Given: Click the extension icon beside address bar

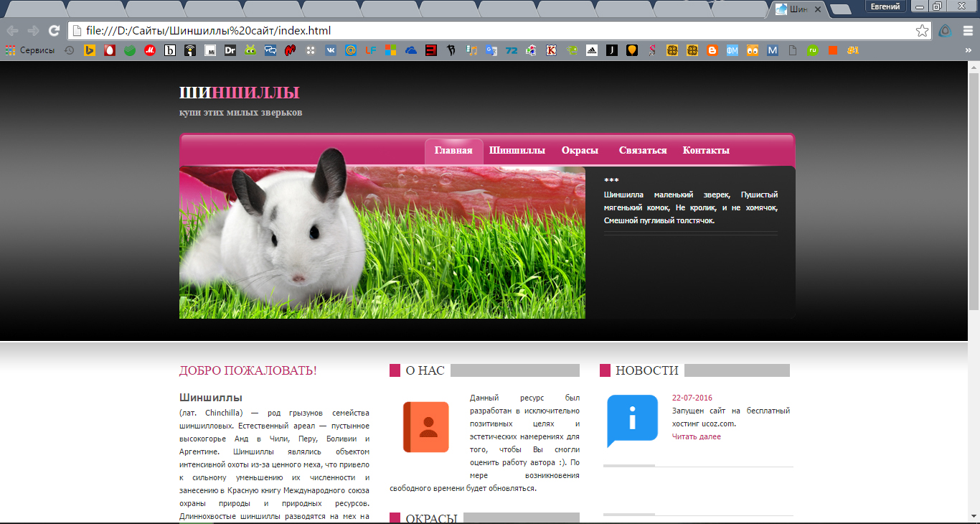Looking at the screenshot, I should [946, 31].
